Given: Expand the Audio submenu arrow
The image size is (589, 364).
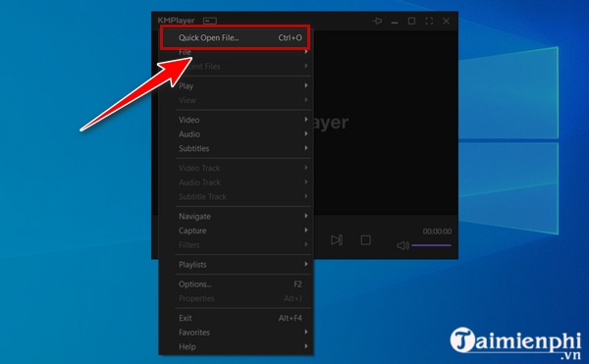Looking at the screenshot, I should coord(306,133).
